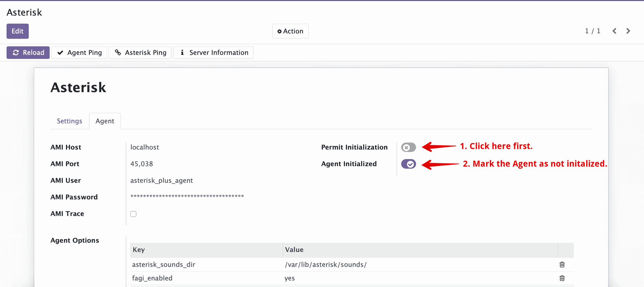Click the Reload button

pos(28,53)
